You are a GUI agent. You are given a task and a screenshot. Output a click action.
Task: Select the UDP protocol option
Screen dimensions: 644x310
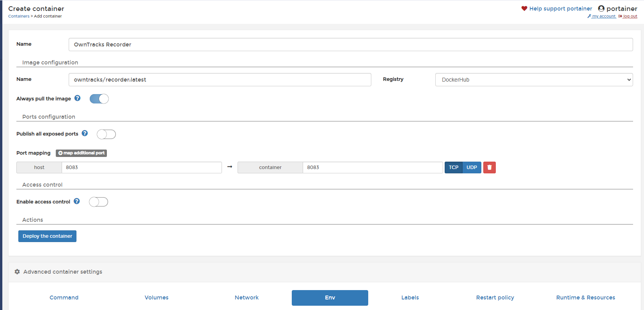point(472,167)
